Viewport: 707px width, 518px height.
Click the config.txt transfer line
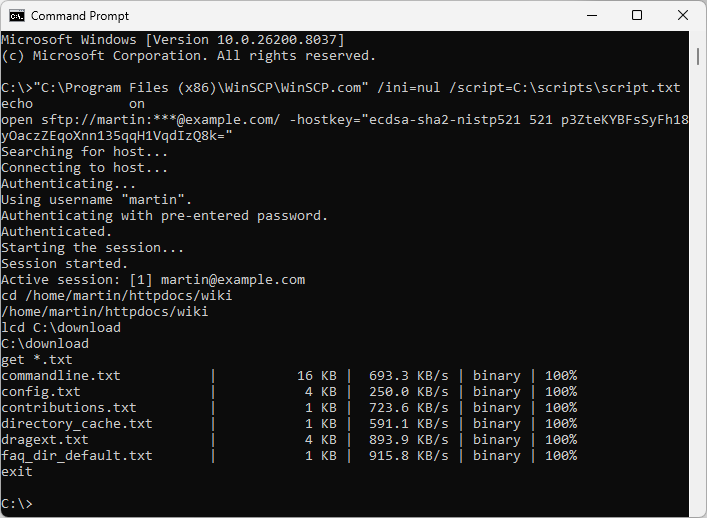tap(41, 392)
